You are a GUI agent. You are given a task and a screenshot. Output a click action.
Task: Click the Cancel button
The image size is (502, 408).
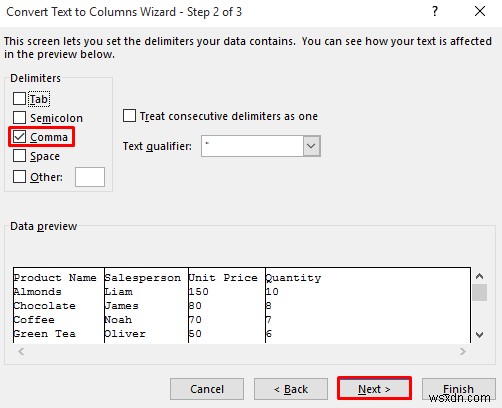click(207, 389)
